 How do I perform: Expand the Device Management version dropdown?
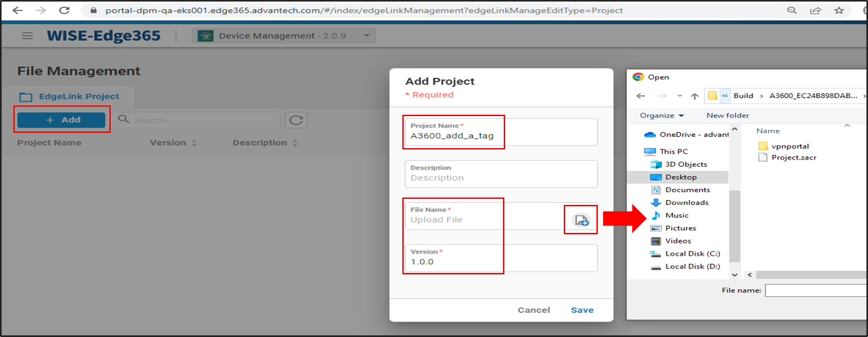pyautogui.click(x=366, y=36)
